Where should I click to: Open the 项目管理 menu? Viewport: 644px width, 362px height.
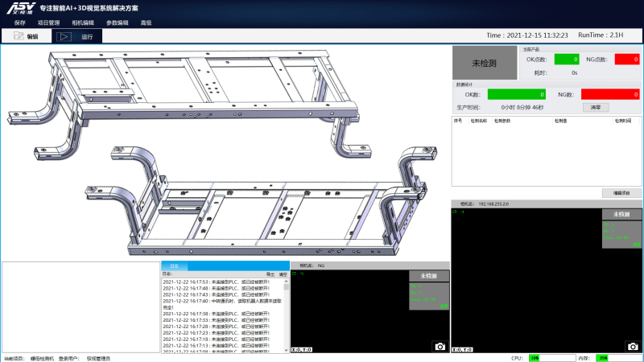[49, 23]
